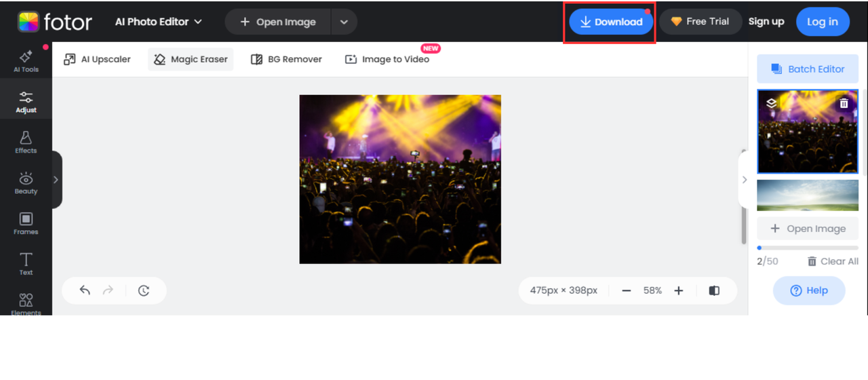The image size is (868, 380).
Task: Select the Text tool
Action: 26,264
